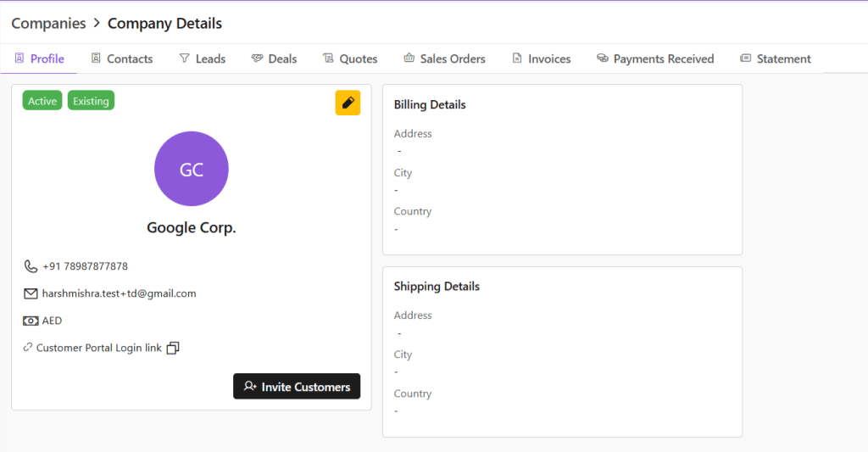Image resolution: width=868 pixels, height=452 pixels.
Task: Navigate back to Companies breadcrumb
Action: [48, 23]
